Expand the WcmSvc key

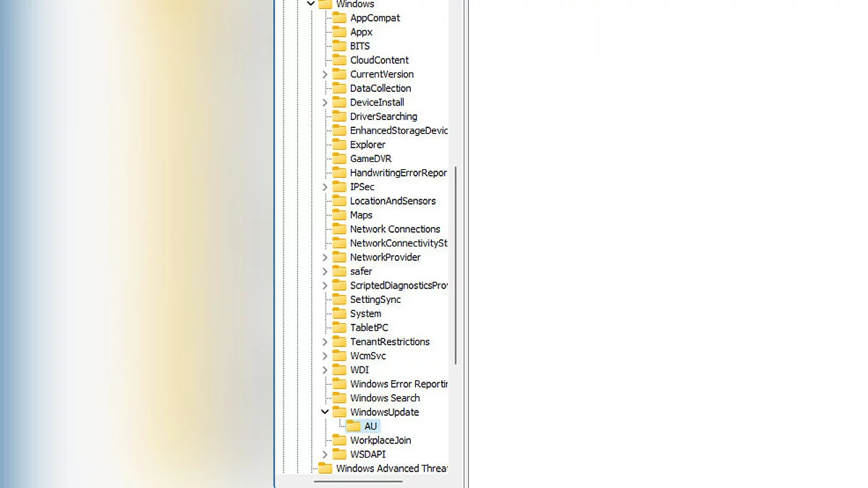point(325,356)
